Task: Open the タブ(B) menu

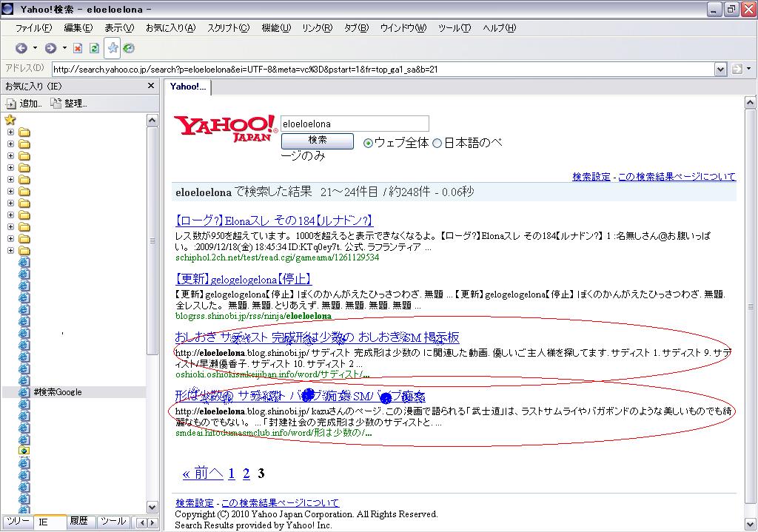Action: pos(356,28)
